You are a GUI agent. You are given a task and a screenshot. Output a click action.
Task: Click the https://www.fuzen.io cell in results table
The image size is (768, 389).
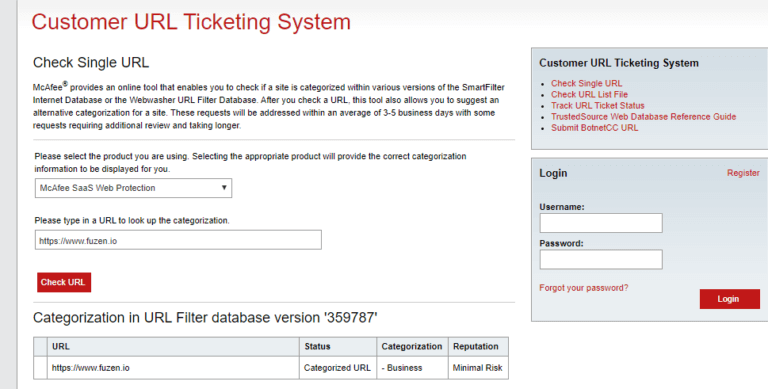173,367
